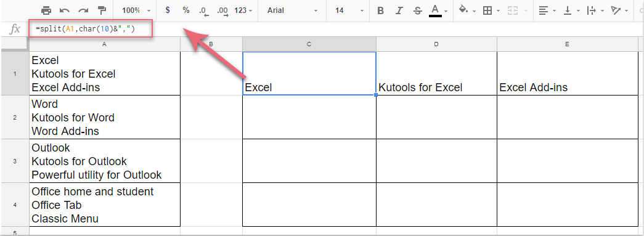Click the fx function icon

[15, 29]
